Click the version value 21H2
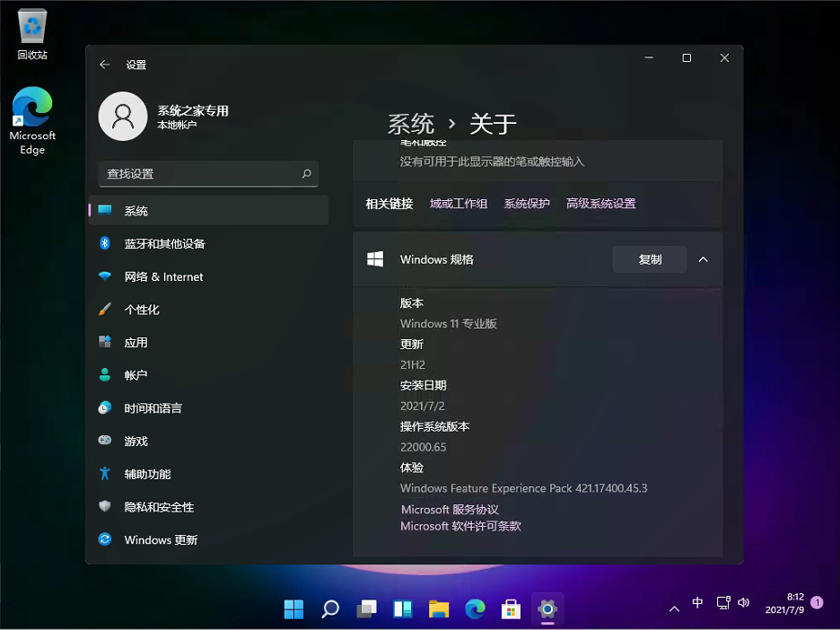This screenshot has width=840, height=630. (x=413, y=365)
